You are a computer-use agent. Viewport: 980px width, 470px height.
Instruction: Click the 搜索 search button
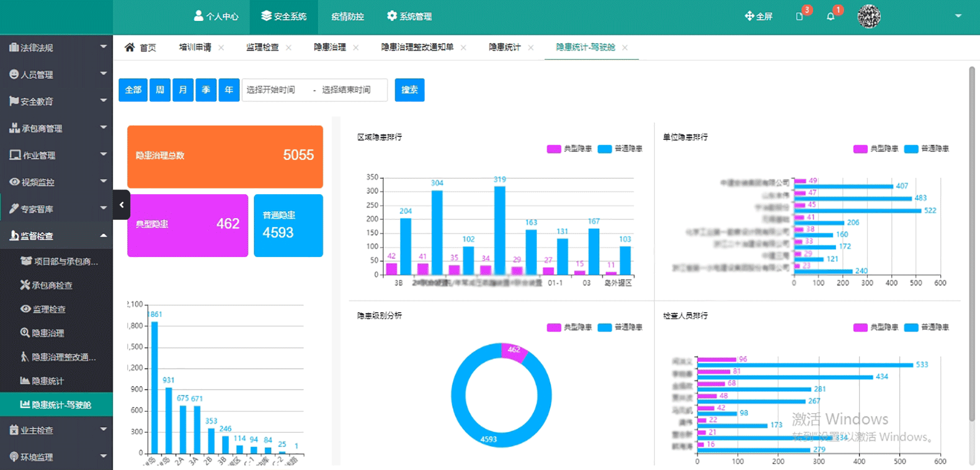click(x=409, y=90)
